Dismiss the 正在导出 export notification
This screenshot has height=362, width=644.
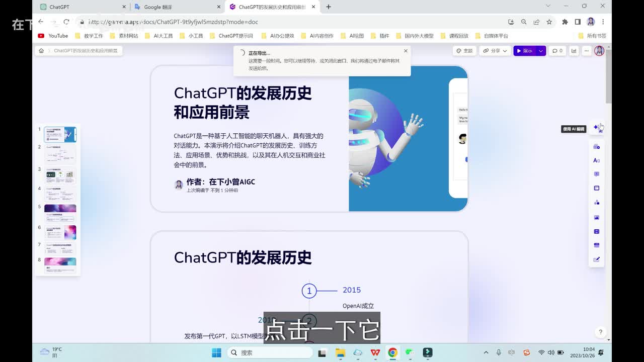click(x=406, y=51)
